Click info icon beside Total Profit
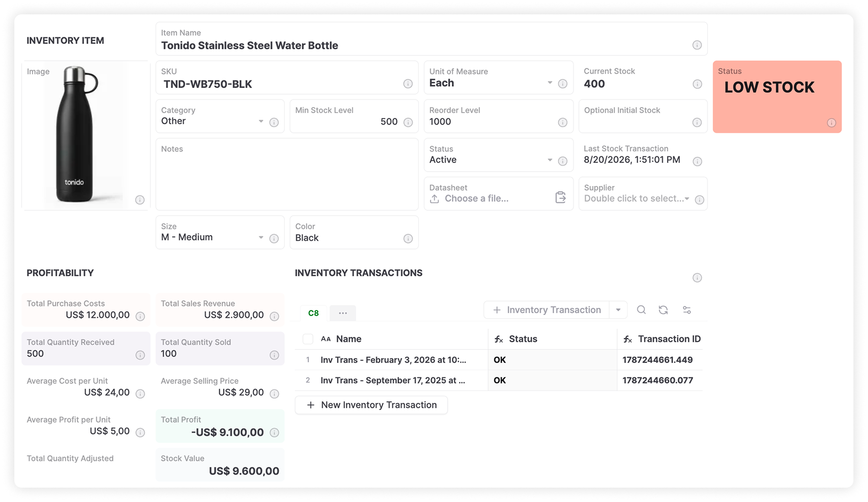 click(274, 432)
